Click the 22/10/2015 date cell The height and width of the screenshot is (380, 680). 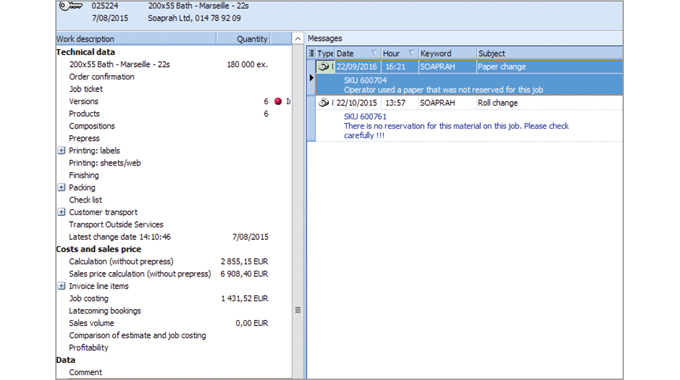(x=356, y=103)
